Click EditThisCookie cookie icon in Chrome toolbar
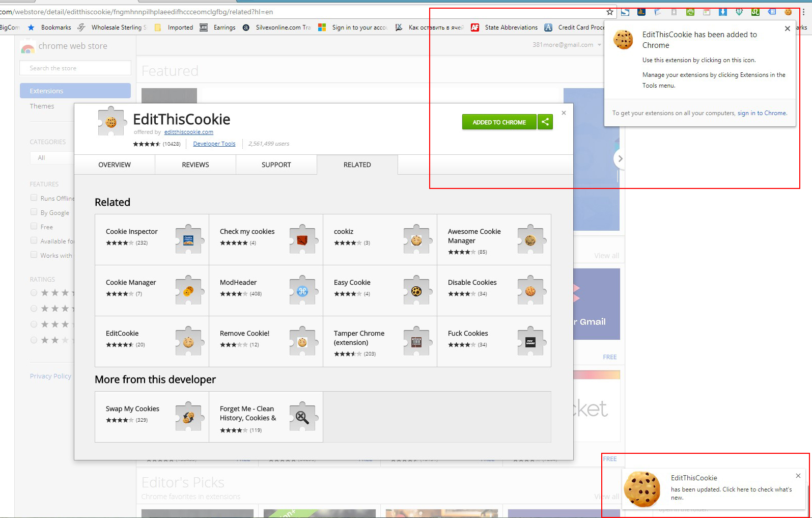Screen dimensions: 812x518 (x=788, y=12)
